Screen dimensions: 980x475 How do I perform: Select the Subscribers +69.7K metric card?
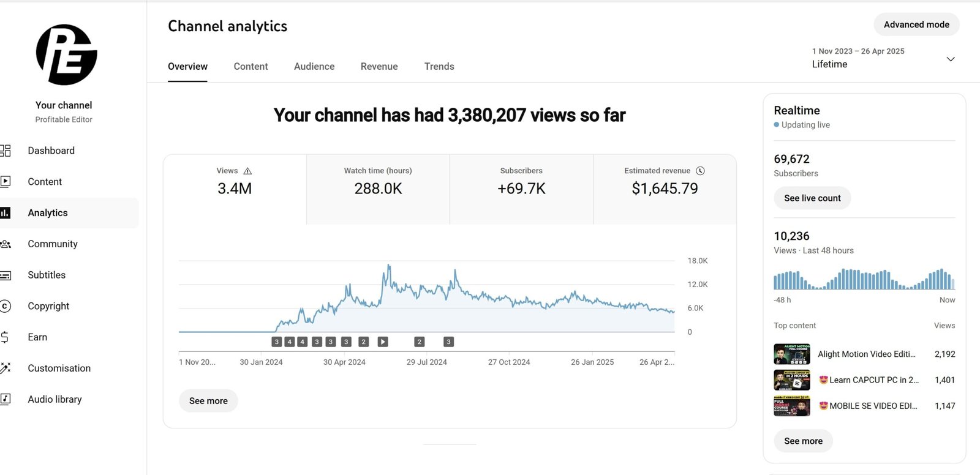point(521,189)
